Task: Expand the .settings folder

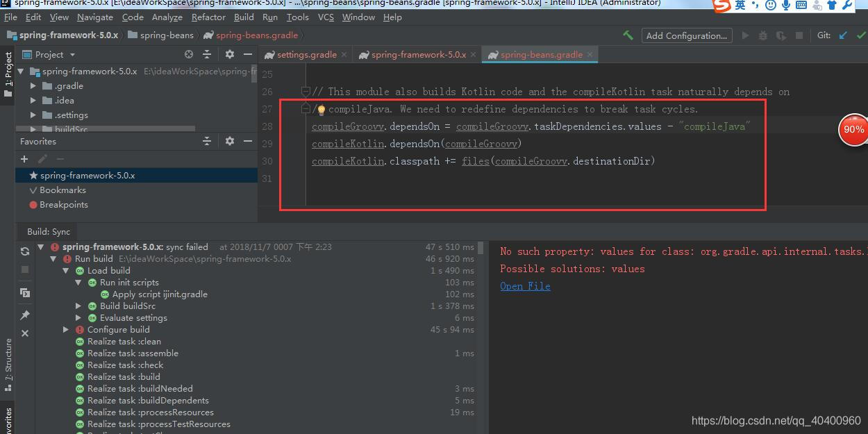Action: 33,115
